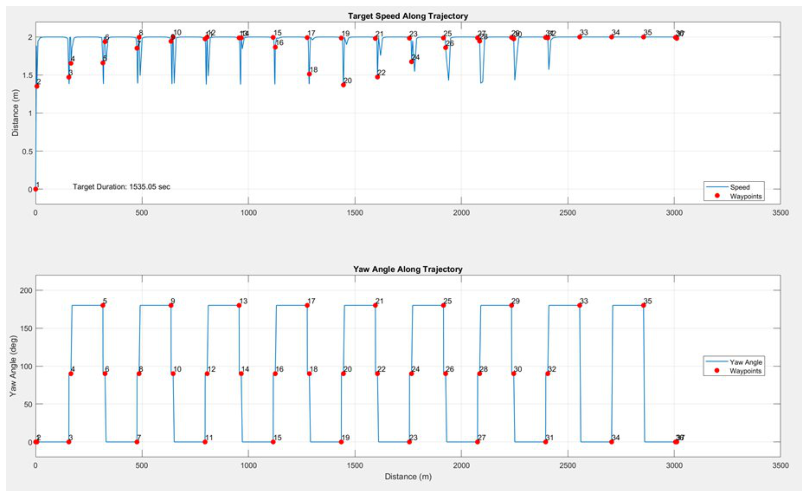Click waypoint 16 marker in the speed plot
Screen dimensions: 802x491
click(x=275, y=47)
